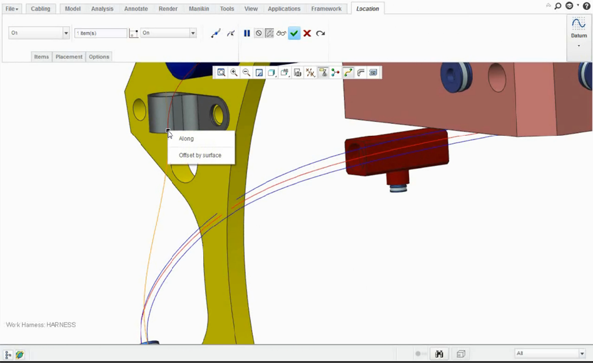Click the Repaint screen icon
Image resolution: width=593 pixels, height=364 pixels.
tap(259, 73)
